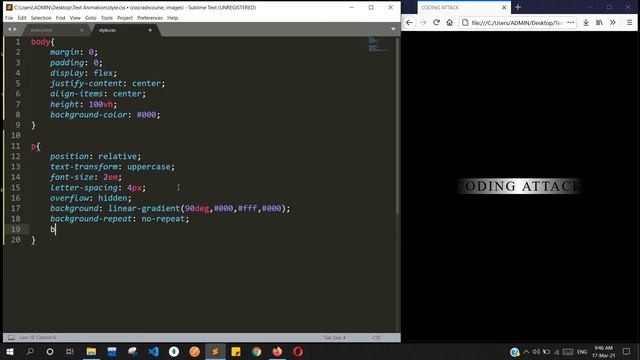Open the Selection menu
640x360 pixels.
pyautogui.click(x=41, y=18)
